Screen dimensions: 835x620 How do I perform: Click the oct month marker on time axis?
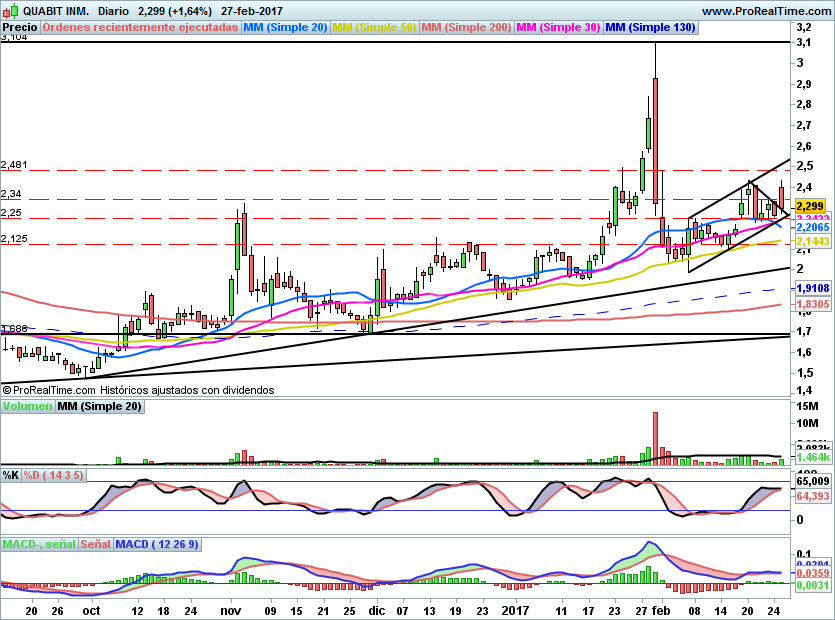(92, 611)
